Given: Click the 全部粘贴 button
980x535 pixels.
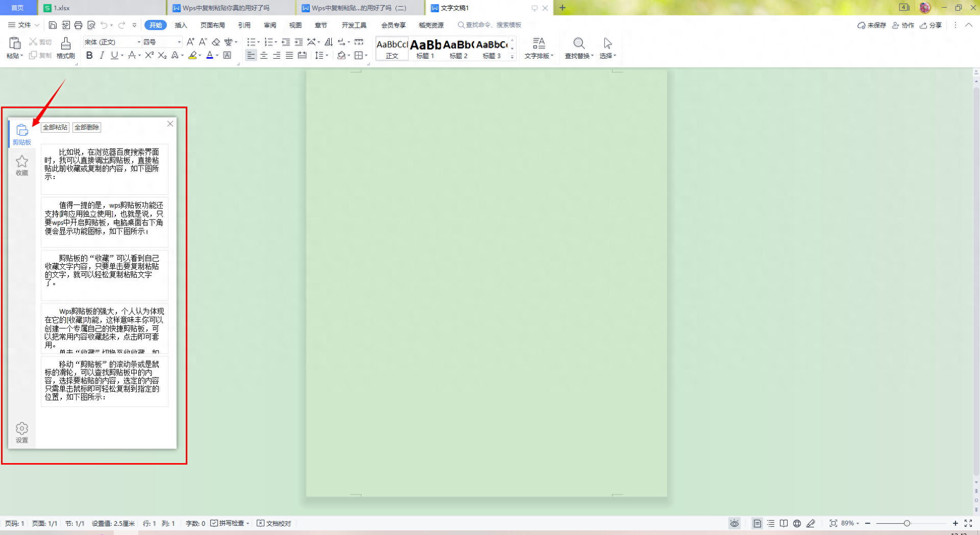Looking at the screenshot, I should [x=55, y=128].
